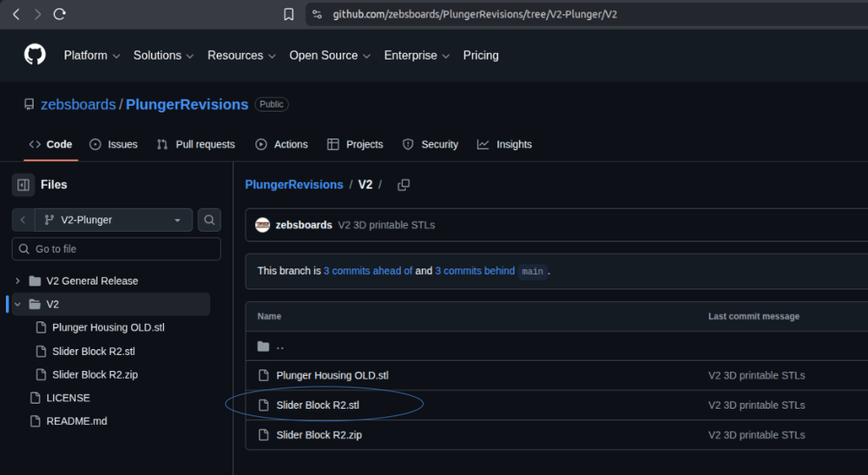The height and width of the screenshot is (475, 868).
Task: Click the search icon button in Files panel
Action: pos(209,220)
